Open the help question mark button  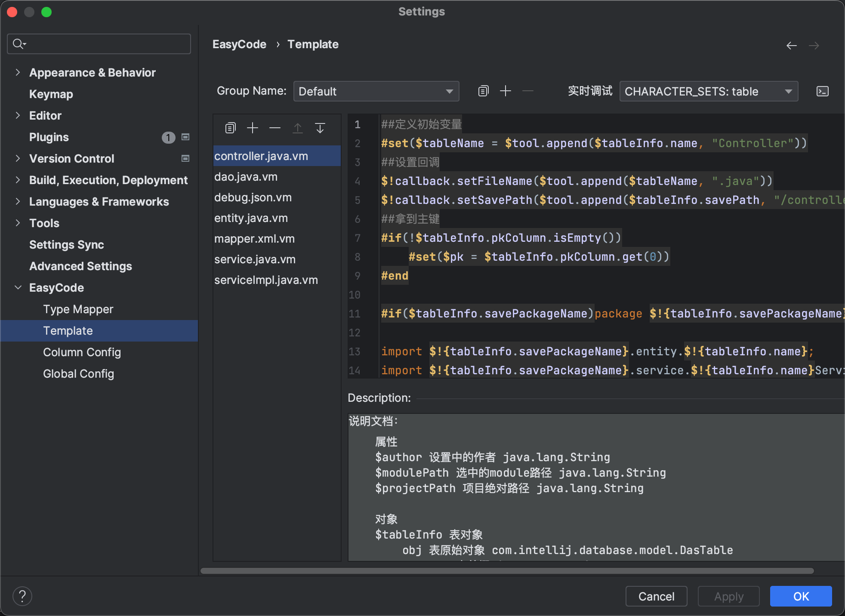22,596
